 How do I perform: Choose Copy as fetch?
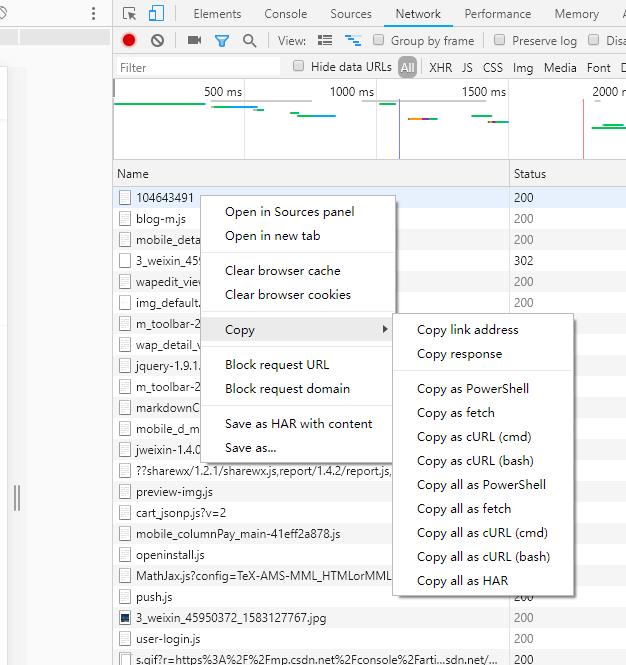pyautogui.click(x=483, y=413)
